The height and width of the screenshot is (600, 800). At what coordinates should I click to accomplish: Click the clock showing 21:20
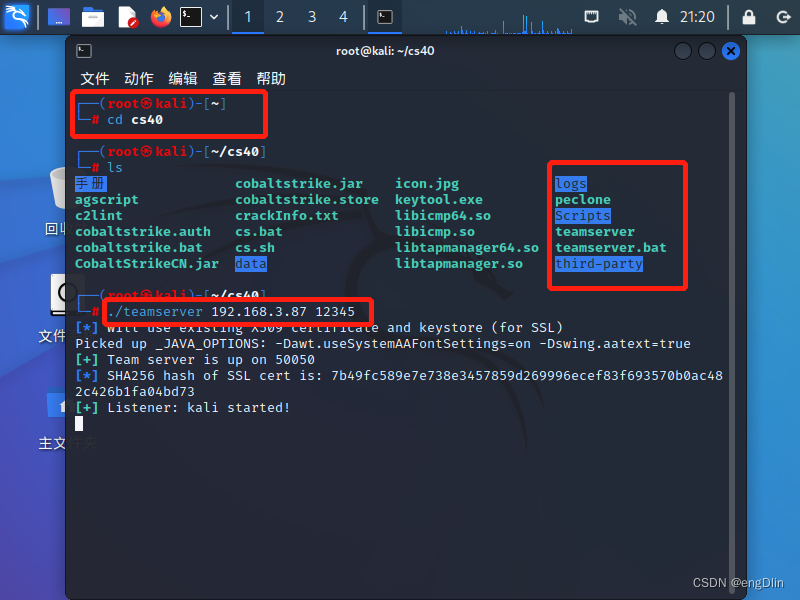[697, 17]
